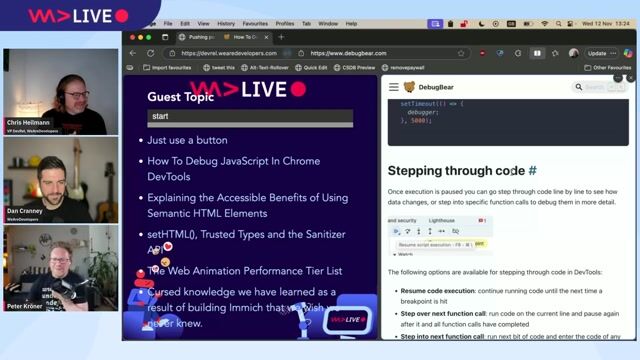The height and width of the screenshot is (360, 640).
Task: Open 'The Web Animation Performance Tier List'
Action: coord(245,271)
